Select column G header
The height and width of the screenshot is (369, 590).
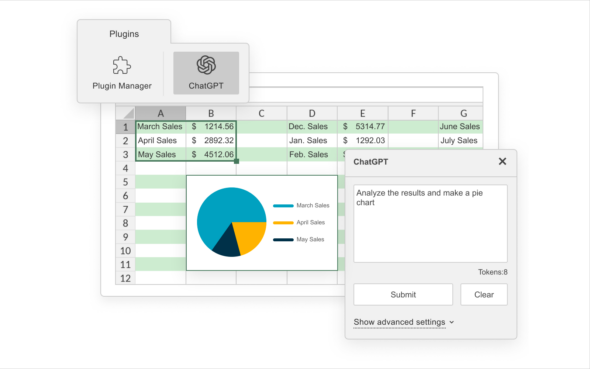pyautogui.click(x=461, y=113)
